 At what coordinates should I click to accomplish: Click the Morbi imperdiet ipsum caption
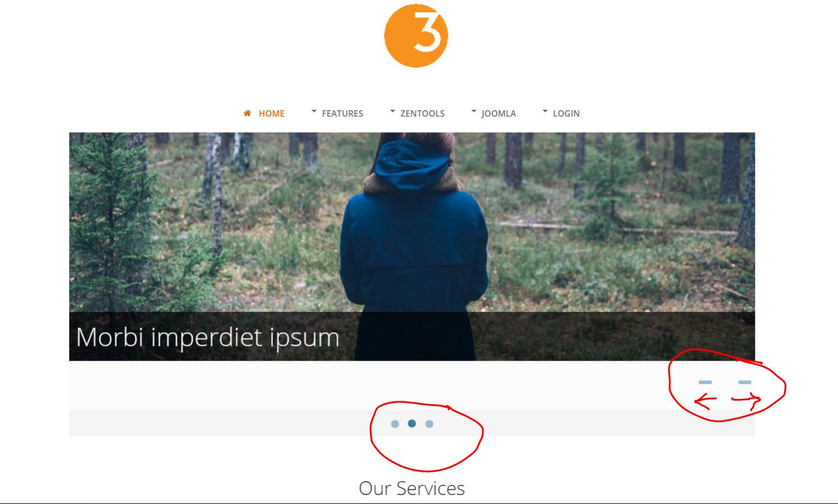pos(208,337)
